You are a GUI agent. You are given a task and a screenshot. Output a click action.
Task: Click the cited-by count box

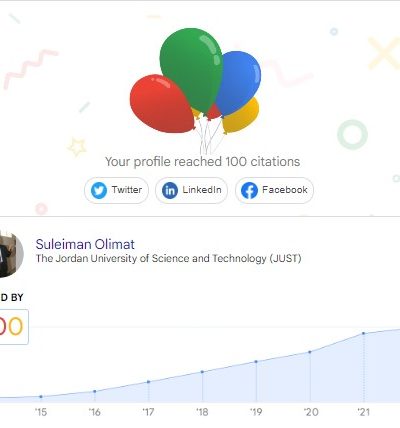coord(13,327)
